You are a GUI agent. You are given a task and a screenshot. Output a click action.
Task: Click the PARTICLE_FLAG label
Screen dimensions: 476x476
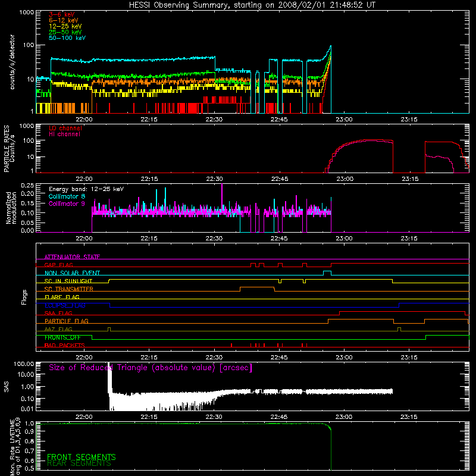[x=67, y=321]
